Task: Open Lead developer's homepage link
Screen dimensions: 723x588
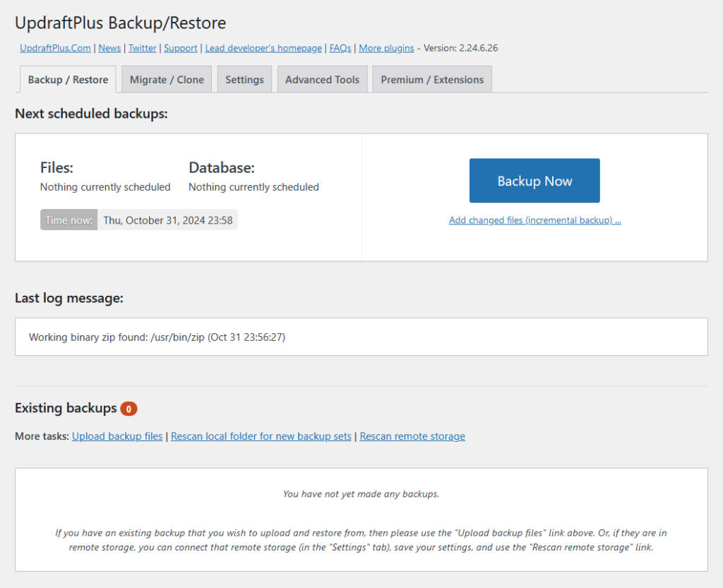Action: (263, 48)
